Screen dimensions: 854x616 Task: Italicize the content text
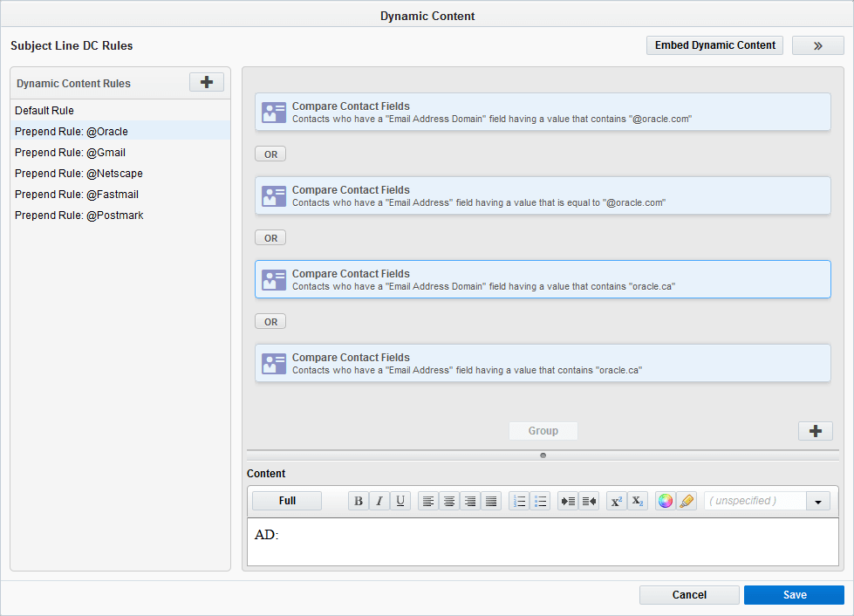[x=379, y=501]
